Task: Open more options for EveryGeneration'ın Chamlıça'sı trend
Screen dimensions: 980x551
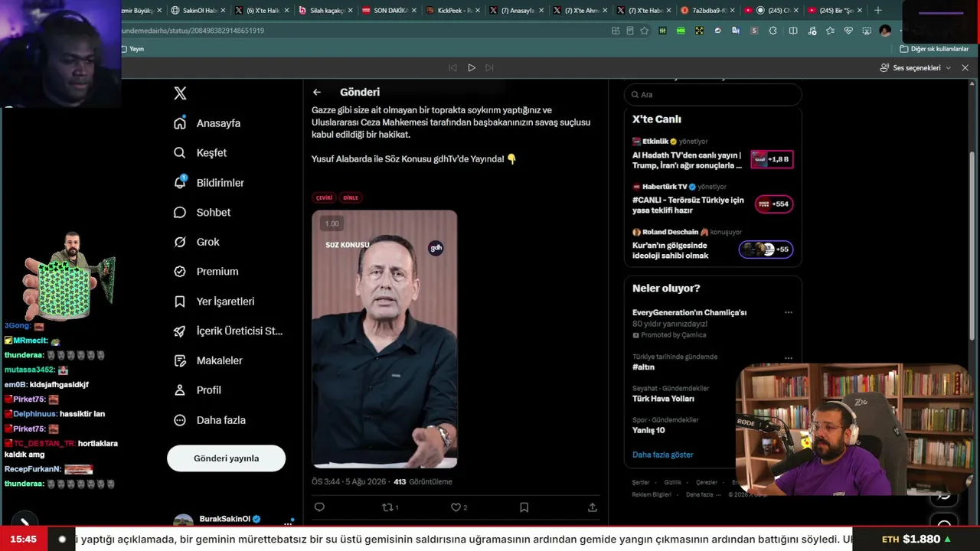Action: click(x=788, y=312)
